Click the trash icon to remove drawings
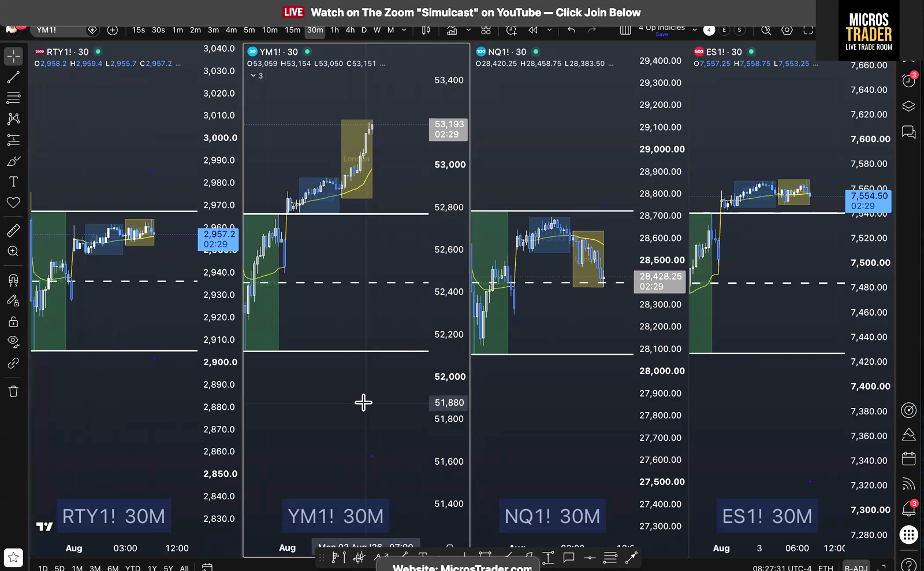 point(13,391)
